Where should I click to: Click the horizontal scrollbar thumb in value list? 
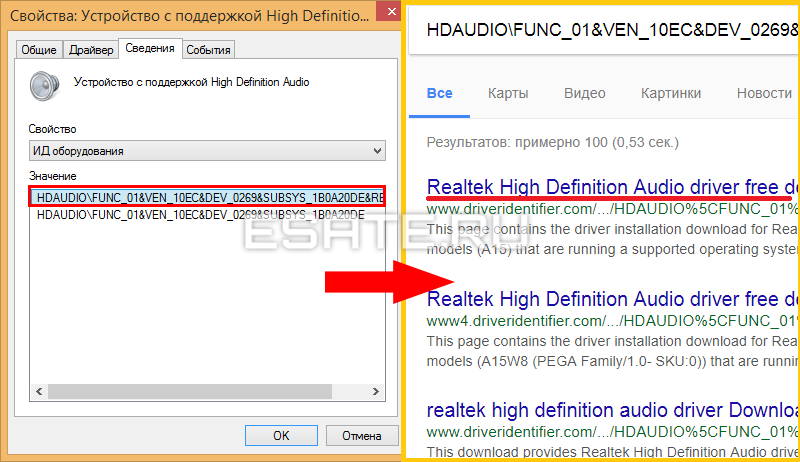[x=190, y=392]
